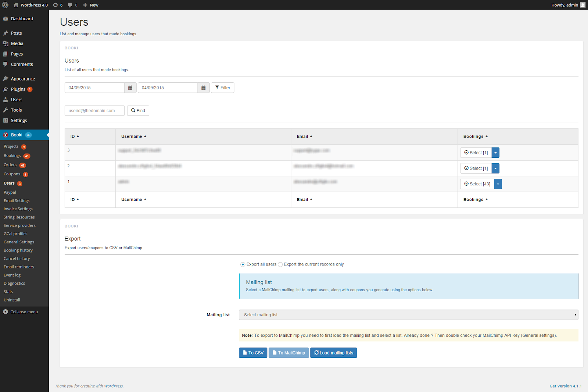
Task: Open Uninstall submenu item
Action: point(12,300)
